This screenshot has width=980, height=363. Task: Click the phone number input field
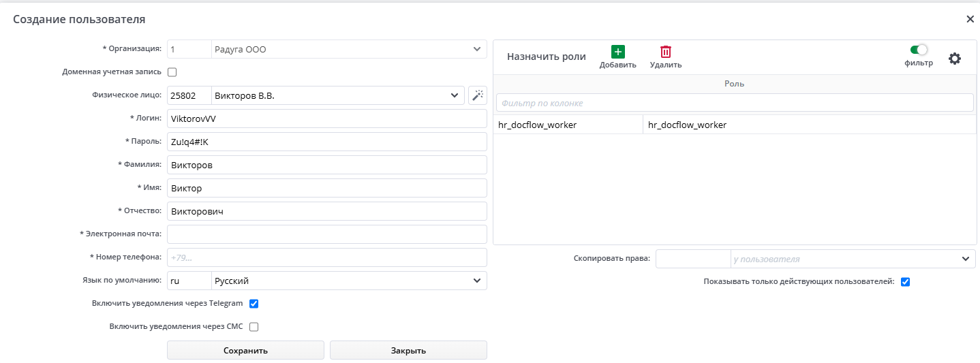pyautogui.click(x=327, y=257)
